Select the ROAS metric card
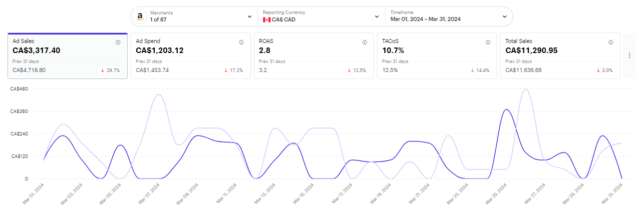644x211 pixels. 314,55
